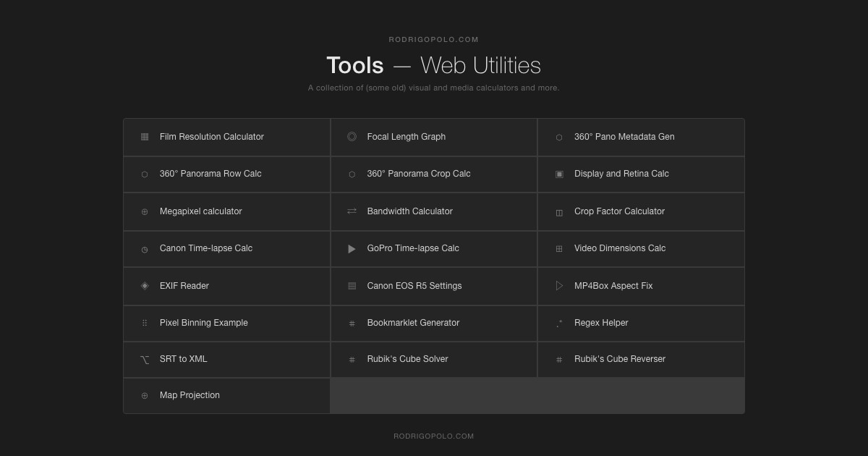Open Display and Retina Calc
The width and height of the screenshot is (868, 456).
pos(641,174)
